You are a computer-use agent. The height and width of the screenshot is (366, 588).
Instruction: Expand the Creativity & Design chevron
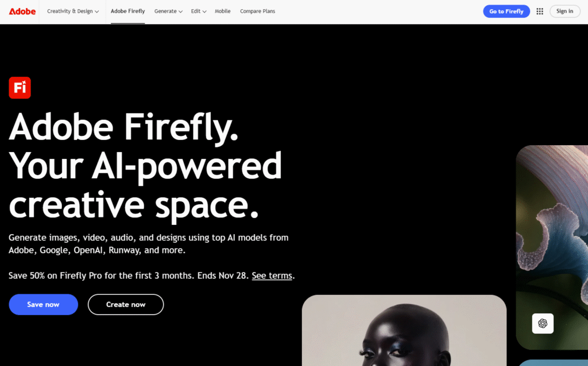[96, 11]
